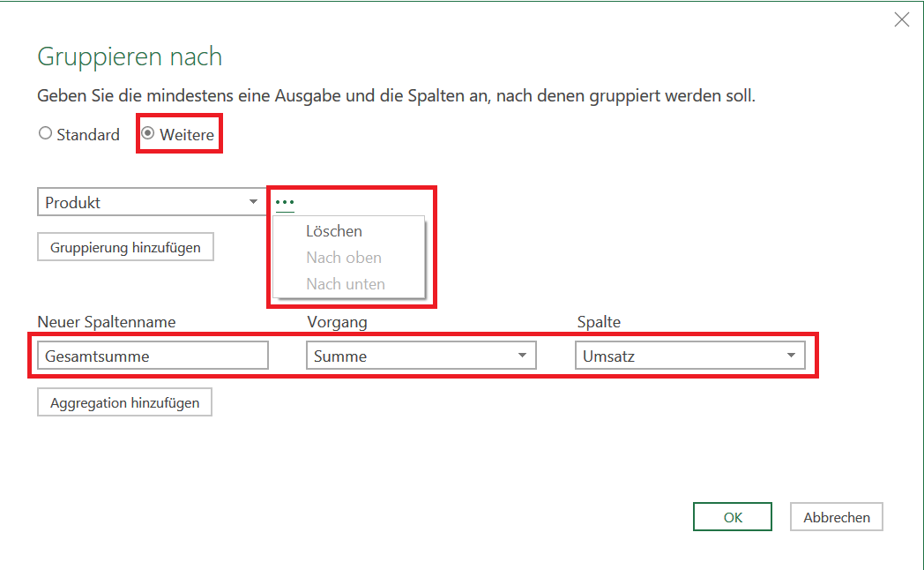This screenshot has width=924, height=570.
Task: Close the Gruppieren nach dialog with X
Action: pyautogui.click(x=901, y=19)
